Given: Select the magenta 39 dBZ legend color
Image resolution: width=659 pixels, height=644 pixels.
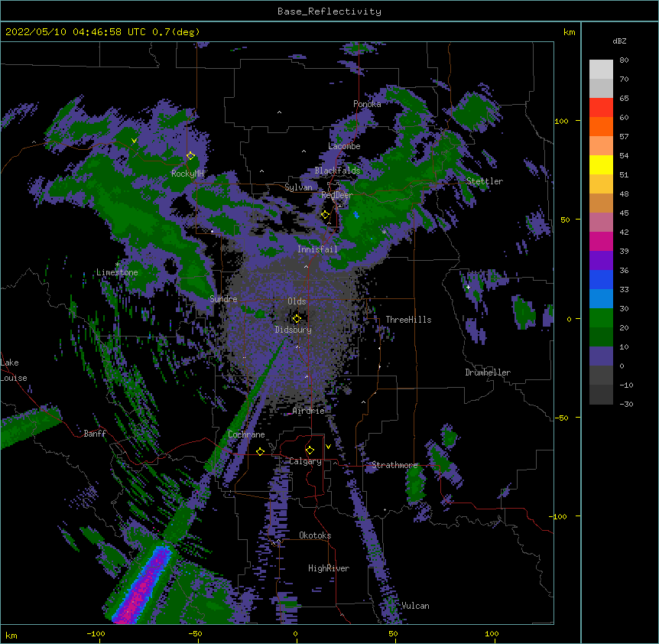Looking at the screenshot, I should click(601, 241).
